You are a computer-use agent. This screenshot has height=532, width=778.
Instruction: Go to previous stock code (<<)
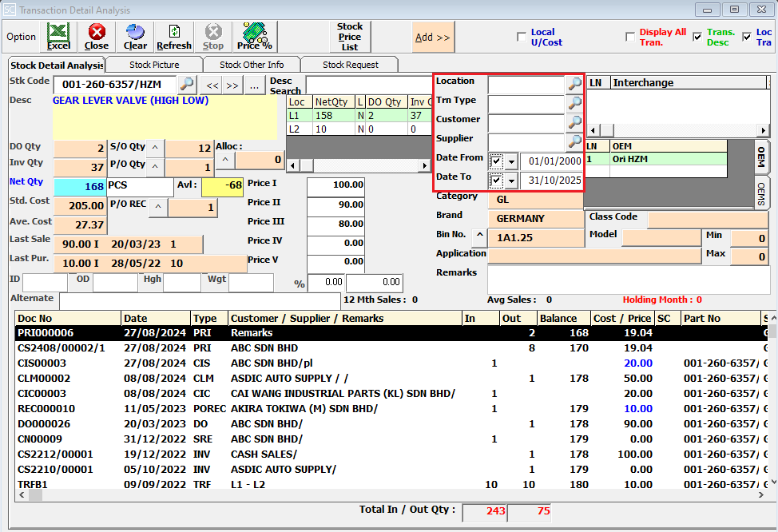point(212,85)
